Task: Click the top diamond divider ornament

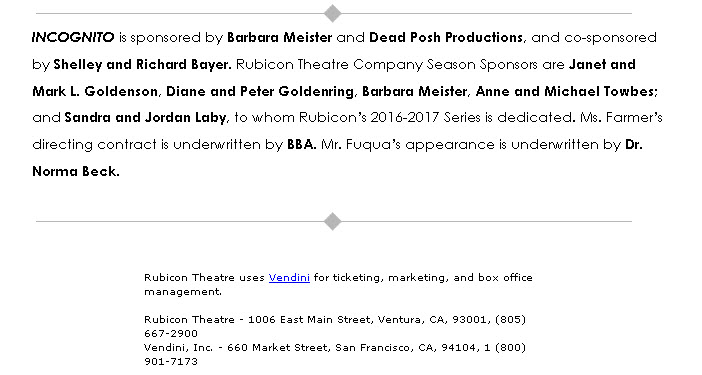Action: click(333, 13)
